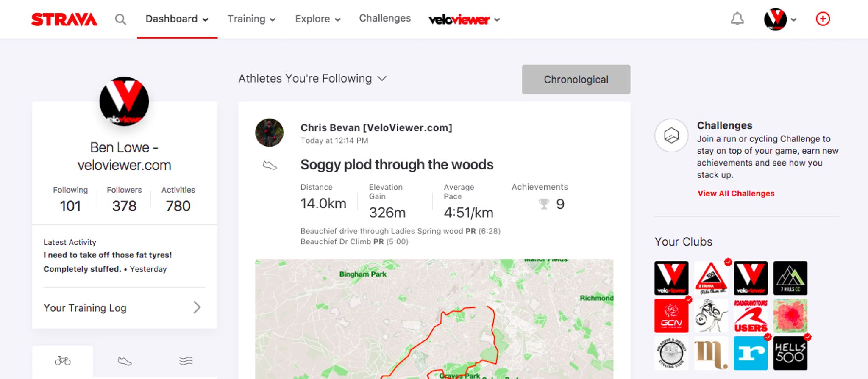Select the cycling bike tab icon
The image size is (868, 379).
(x=63, y=361)
